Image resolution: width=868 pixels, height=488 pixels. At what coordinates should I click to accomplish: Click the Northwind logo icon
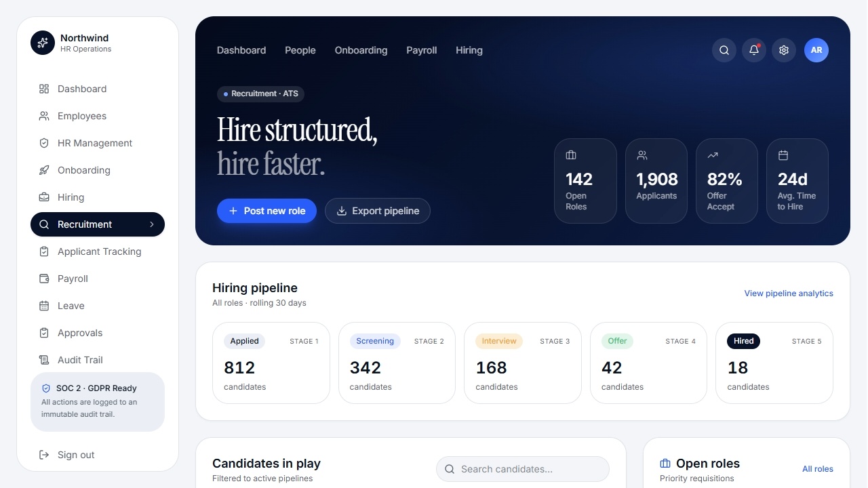click(x=43, y=43)
